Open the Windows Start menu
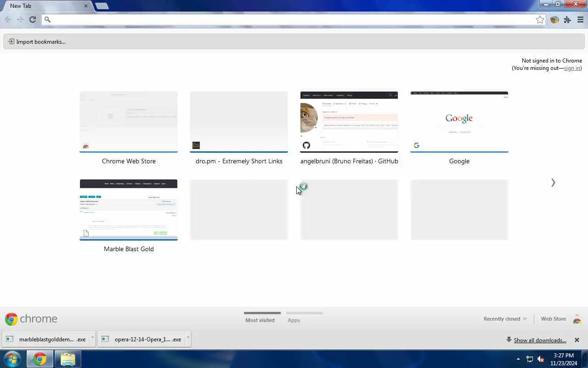 [x=12, y=359]
